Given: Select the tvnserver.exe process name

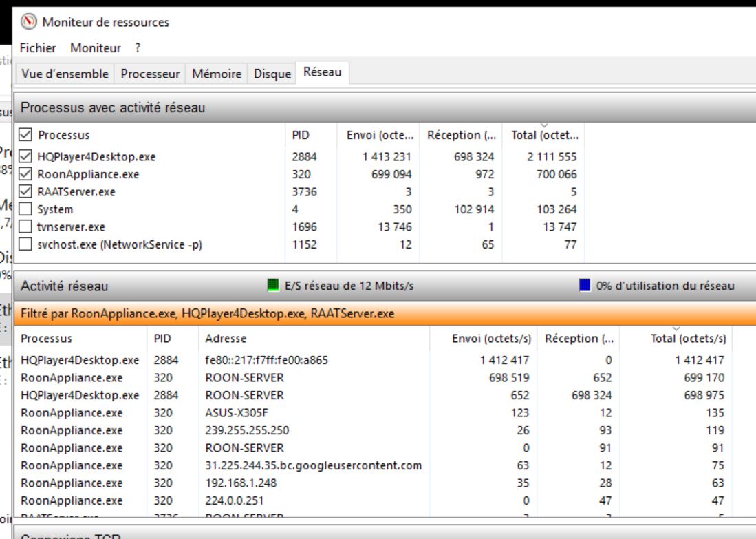Looking at the screenshot, I should click(x=71, y=226).
